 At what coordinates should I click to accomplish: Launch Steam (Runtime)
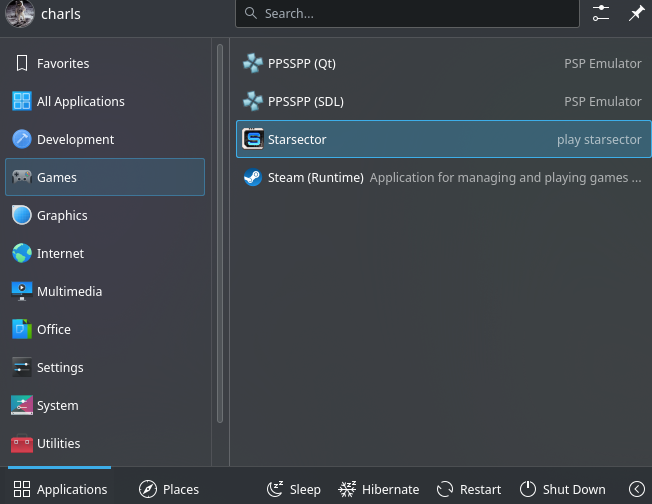click(443, 178)
